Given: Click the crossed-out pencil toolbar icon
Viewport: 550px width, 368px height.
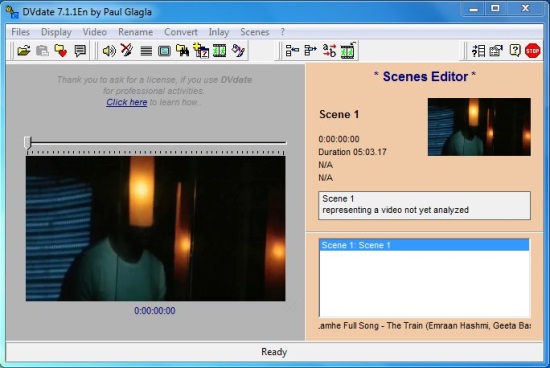Looking at the screenshot, I should coord(127,51).
